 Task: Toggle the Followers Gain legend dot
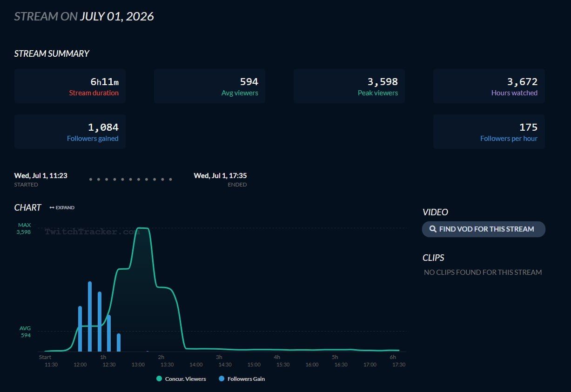coord(222,379)
